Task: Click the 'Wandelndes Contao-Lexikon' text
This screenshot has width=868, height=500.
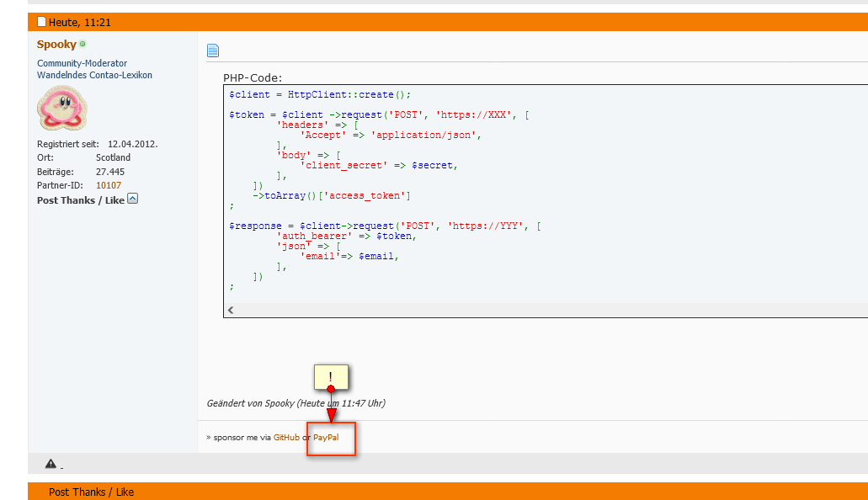Action: [94, 75]
